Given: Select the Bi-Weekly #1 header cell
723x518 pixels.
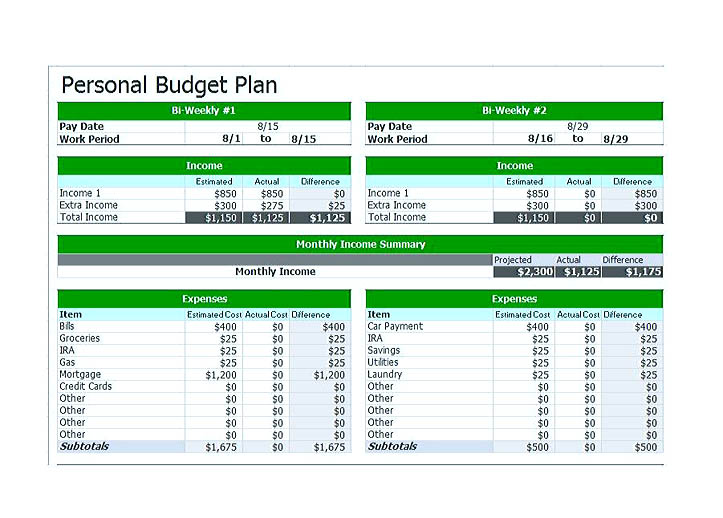Looking at the screenshot, I should click(204, 111).
